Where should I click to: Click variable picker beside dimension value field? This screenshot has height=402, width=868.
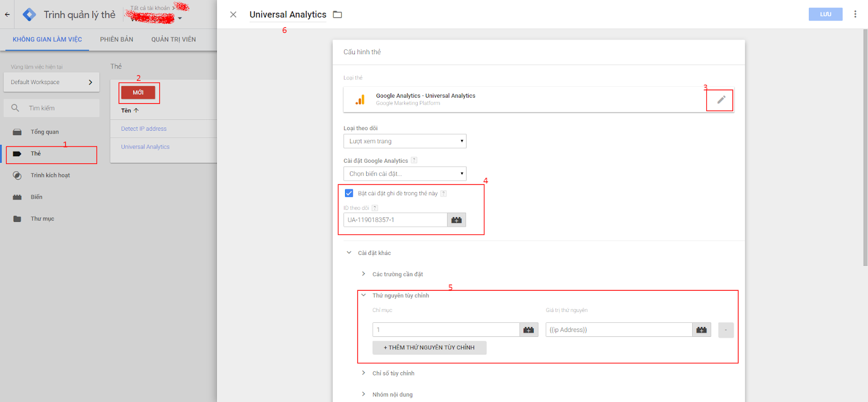pos(702,330)
